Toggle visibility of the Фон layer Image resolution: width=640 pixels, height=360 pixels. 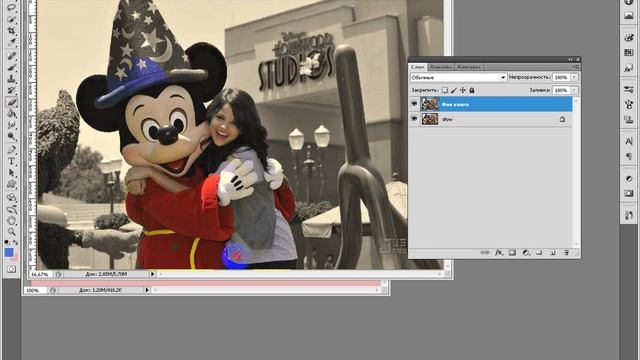[x=414, y=119]
